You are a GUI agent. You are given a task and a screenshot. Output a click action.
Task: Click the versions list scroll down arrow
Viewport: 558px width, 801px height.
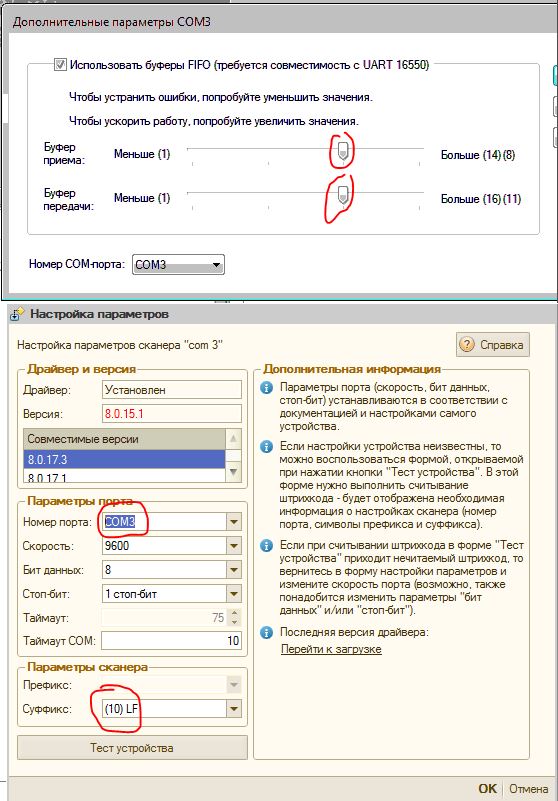234,472
